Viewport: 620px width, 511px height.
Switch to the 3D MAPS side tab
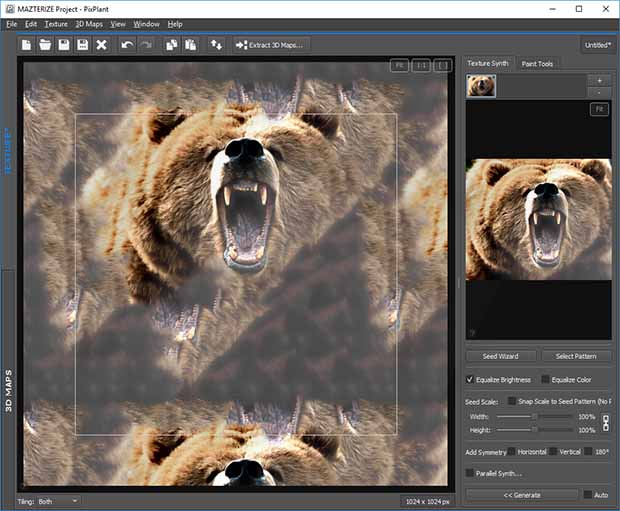click(8, 391)
